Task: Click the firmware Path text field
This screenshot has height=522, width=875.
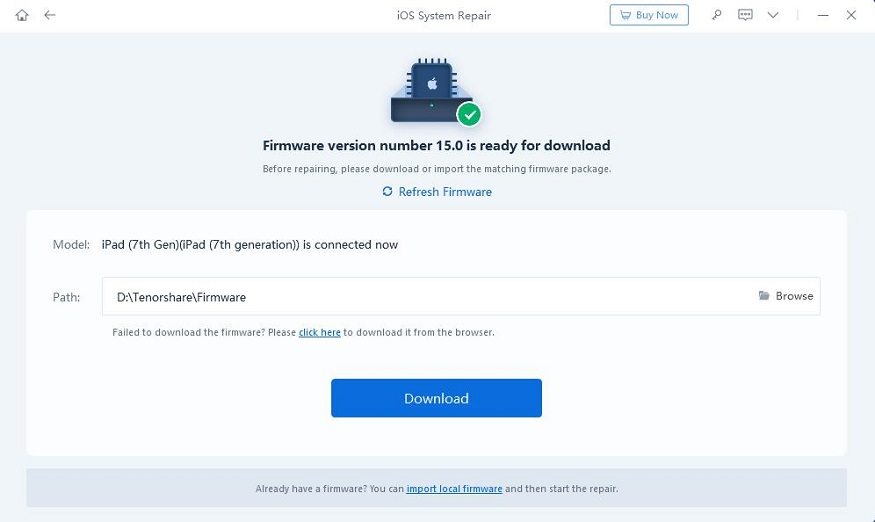Action: click(x=461, y=296)
